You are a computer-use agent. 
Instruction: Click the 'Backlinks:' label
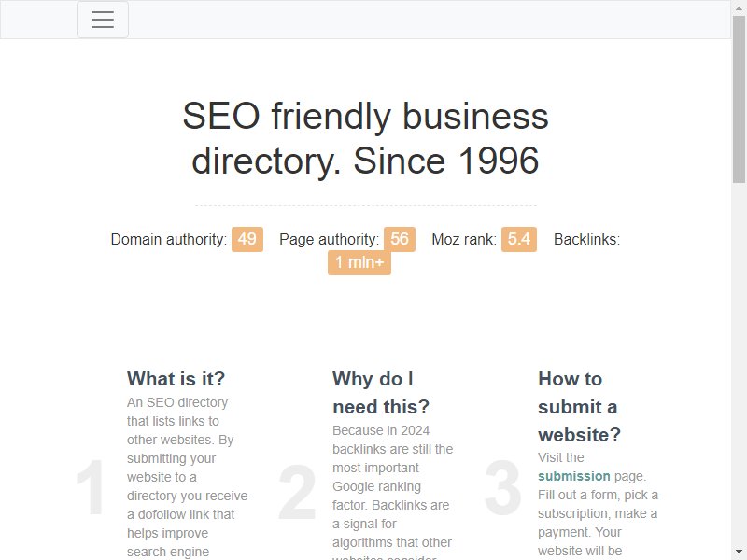click(587, 239)
